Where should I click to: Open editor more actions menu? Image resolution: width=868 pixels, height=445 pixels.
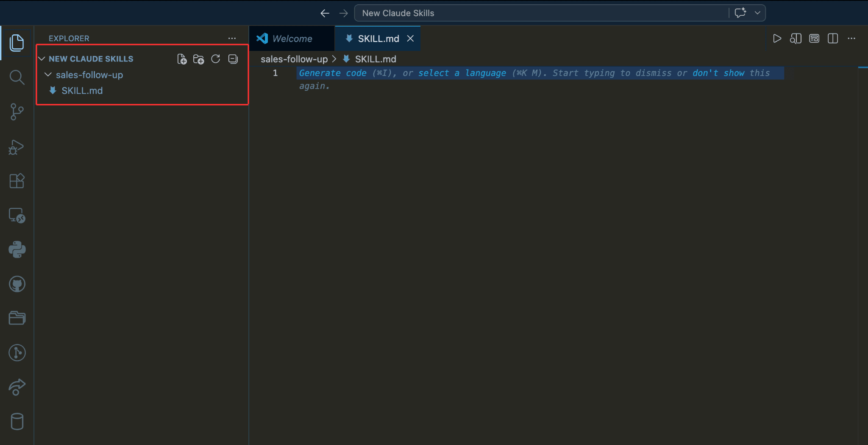point(851,39)
